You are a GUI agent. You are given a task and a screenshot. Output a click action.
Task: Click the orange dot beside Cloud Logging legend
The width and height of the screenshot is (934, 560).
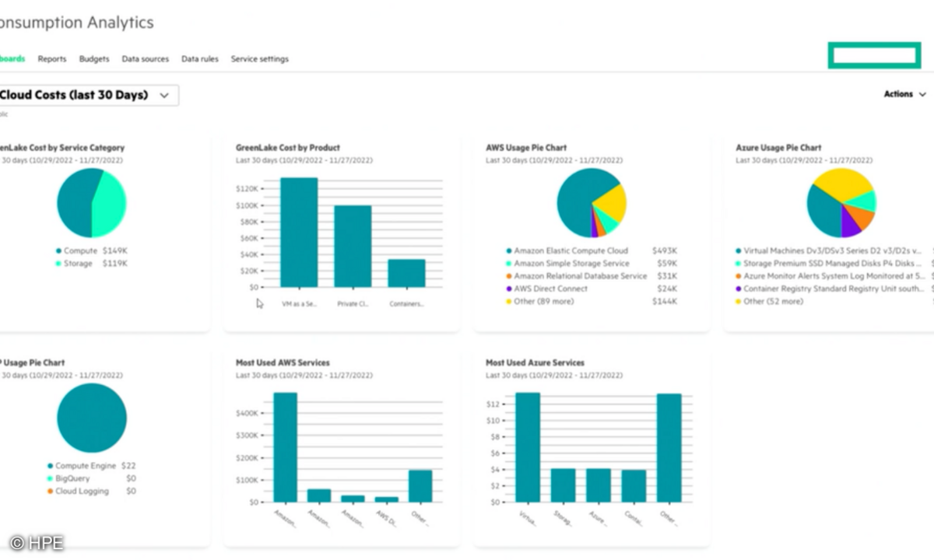50,492
